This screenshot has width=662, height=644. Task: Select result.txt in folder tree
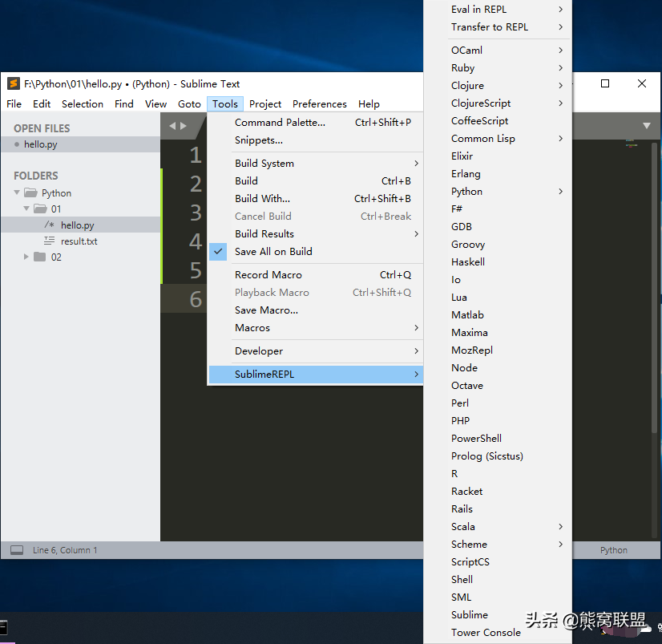80,241
